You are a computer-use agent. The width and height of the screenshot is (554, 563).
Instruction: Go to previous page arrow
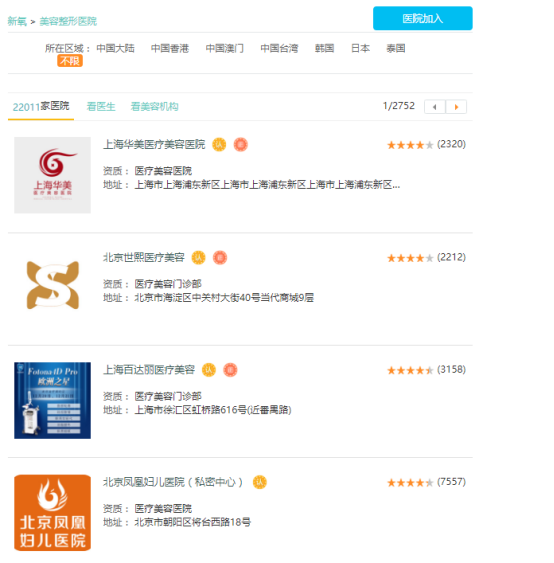pyautogui.click(x=435, y=107)
